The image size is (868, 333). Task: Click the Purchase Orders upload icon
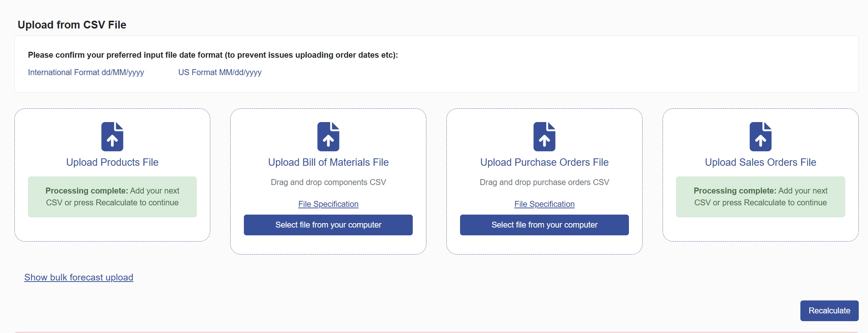[544, 137]
